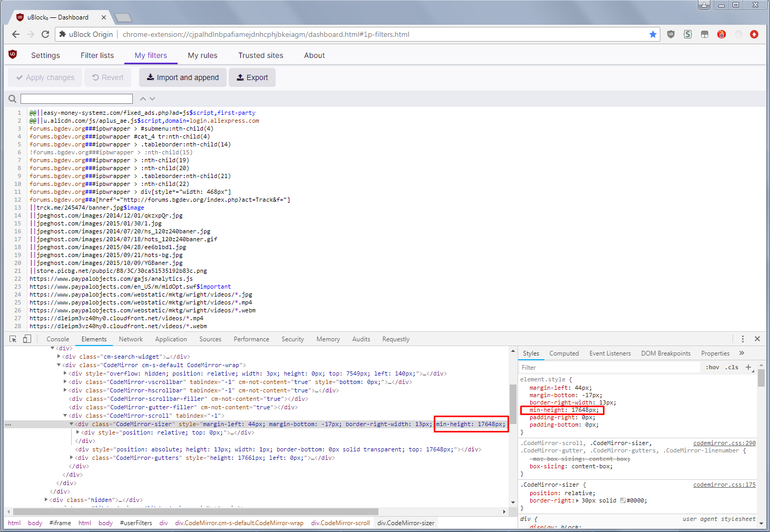This screenshot has height=532, width=770.
Task: Click the uBlock logo beside Settings
Action: (x=13, y=54)
